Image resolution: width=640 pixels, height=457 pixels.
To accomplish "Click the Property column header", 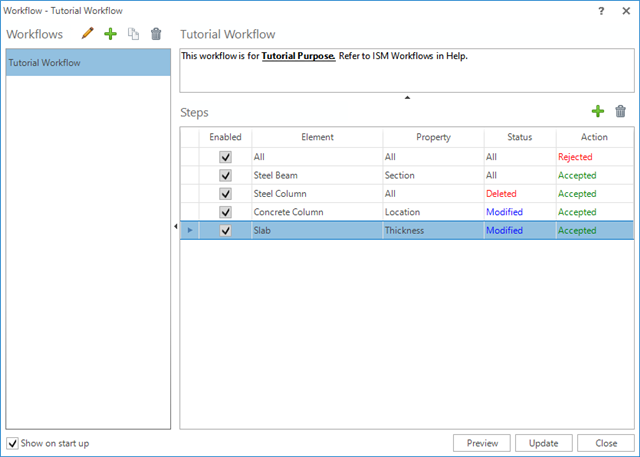I will coord(433,137).
